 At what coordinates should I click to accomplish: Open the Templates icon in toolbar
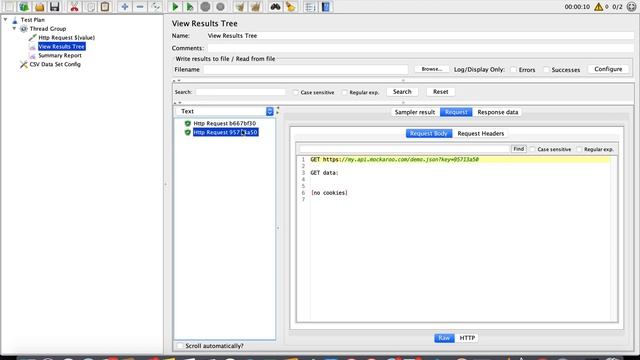[x=24, y=7]
